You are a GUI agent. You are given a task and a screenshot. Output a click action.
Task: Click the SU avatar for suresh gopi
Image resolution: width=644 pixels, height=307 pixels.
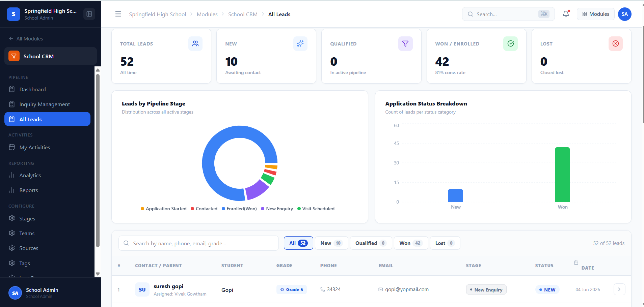tap(142, 289)
